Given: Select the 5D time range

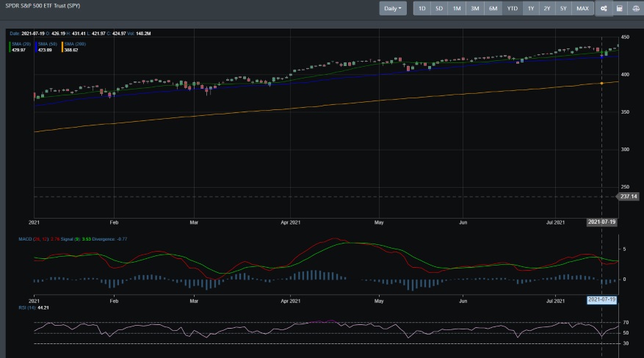Looking at the screenshot, I should (x=439, y=9).
